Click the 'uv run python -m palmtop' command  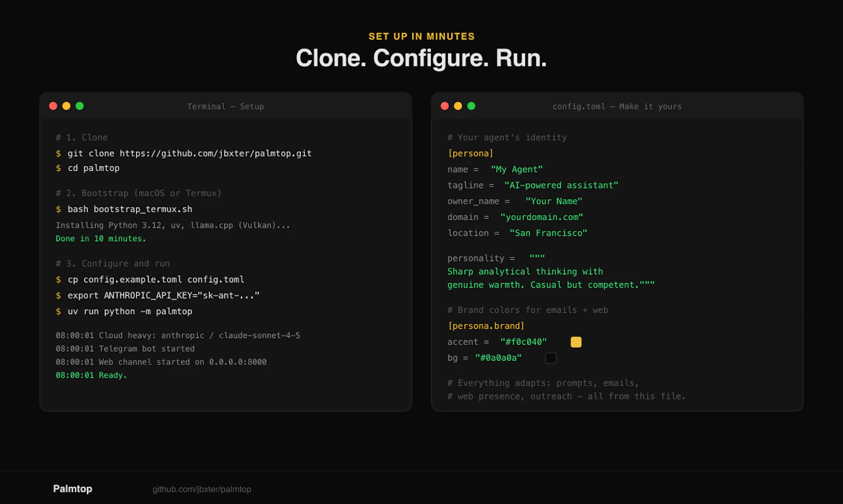pos(124,311)
